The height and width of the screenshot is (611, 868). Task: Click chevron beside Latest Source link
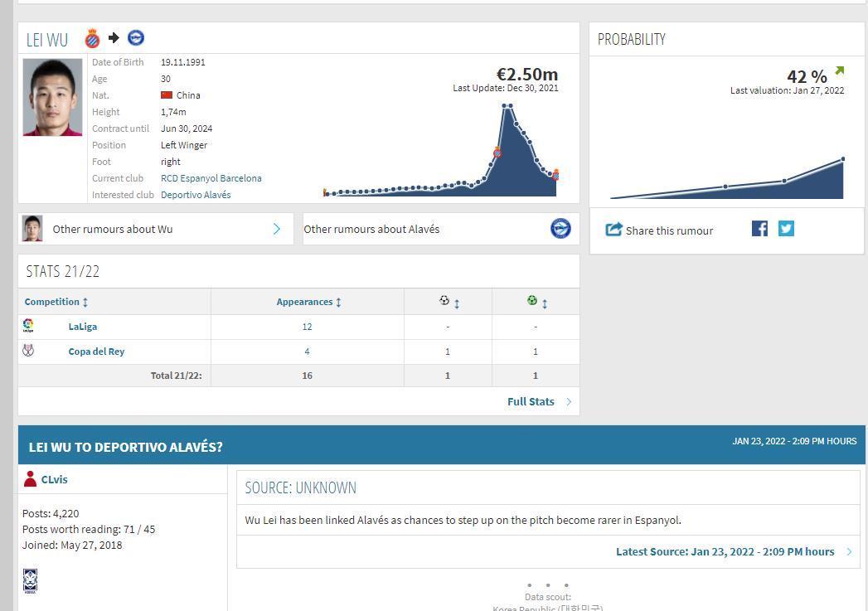(x=849, y=552)
